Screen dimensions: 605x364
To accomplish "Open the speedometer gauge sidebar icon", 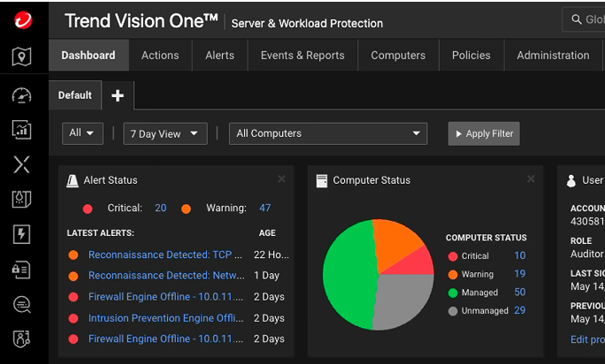I will click(22, 95).
